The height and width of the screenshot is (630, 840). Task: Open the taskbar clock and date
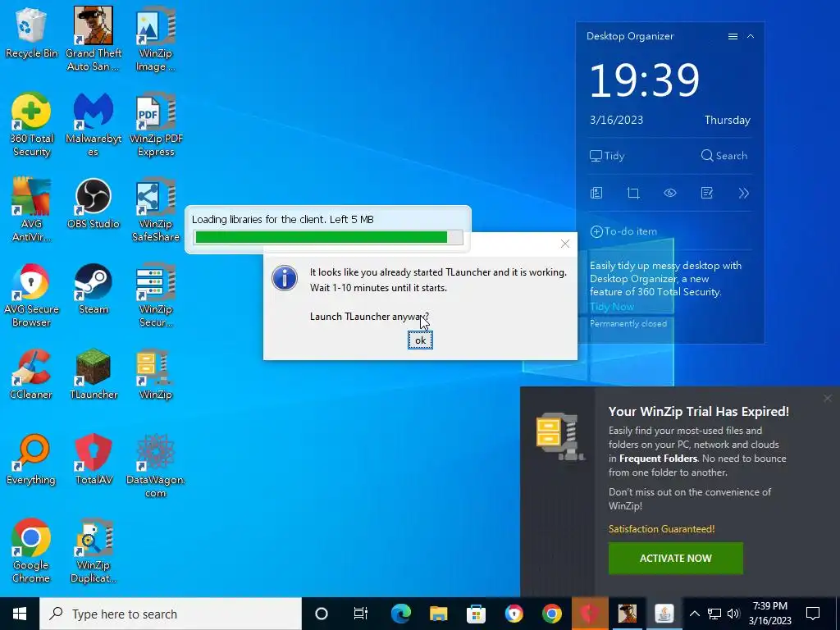tap(770, 614)
